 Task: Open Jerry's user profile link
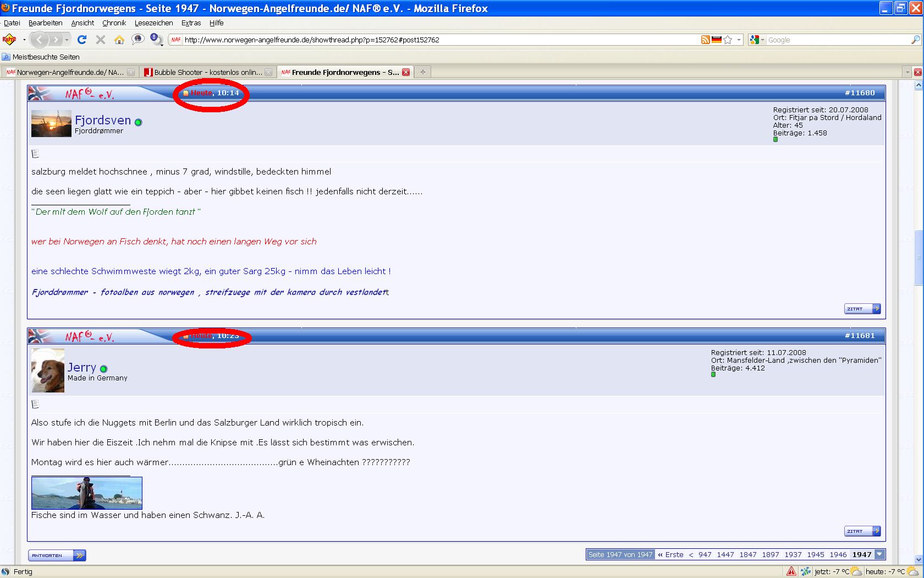click(81, 367)
